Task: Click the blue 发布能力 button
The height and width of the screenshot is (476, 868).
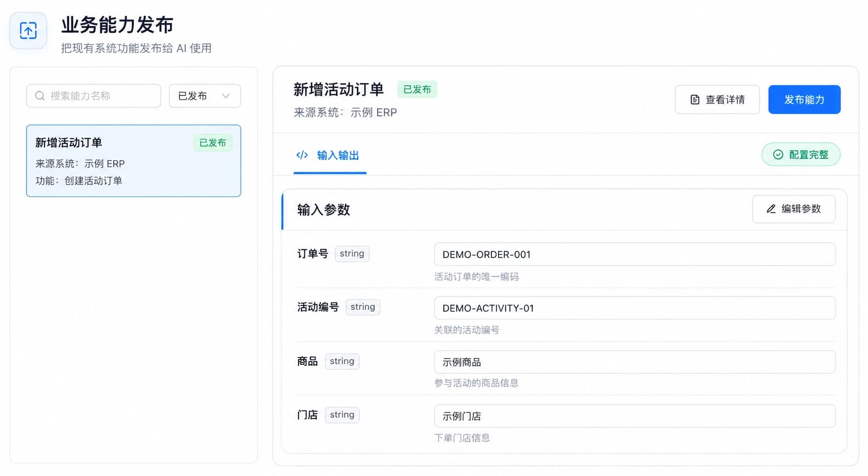Action: click(x=804, y=100)
